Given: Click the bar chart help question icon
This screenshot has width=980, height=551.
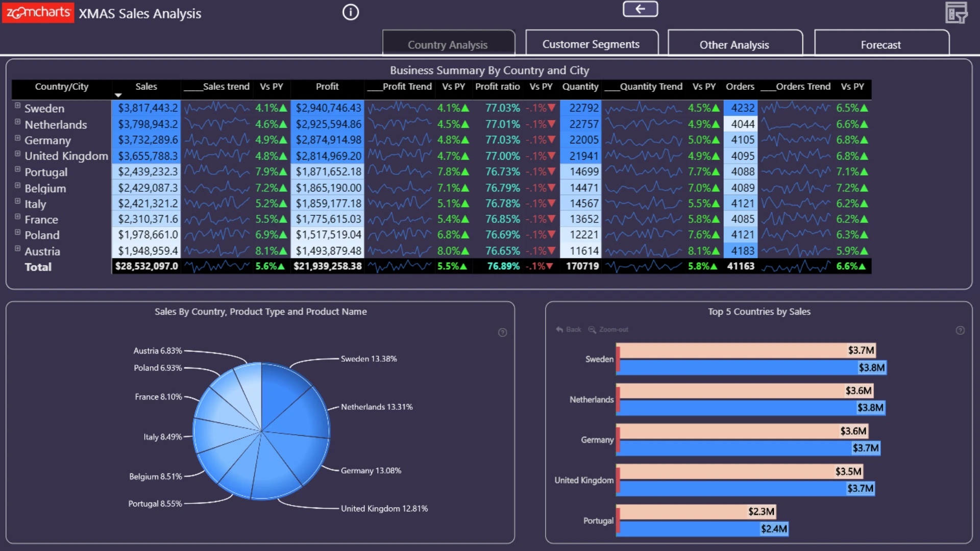Looking at the screenshot, I should pyautogui.click(x=960, y=331).
